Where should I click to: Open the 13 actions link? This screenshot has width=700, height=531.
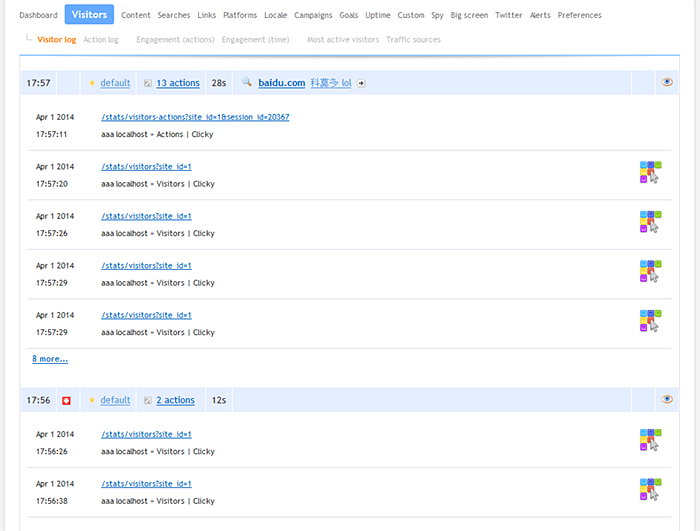click(x=178, y=83)
